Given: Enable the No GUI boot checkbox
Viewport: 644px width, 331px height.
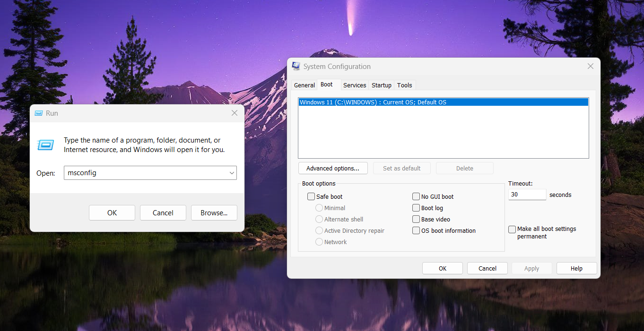Looking at the screenshot, I should pyautogui.click(x=416, y=196).
